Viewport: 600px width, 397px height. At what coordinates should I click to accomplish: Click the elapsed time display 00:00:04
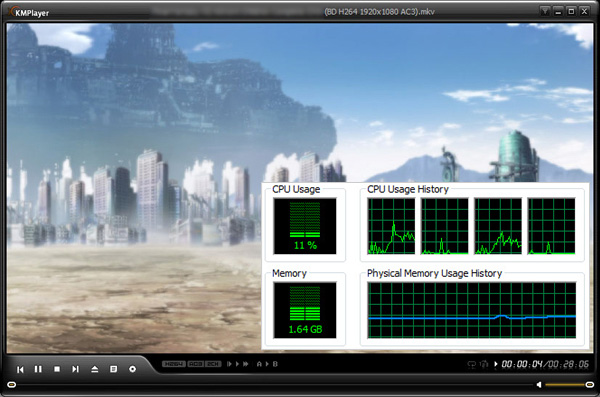pyautogui.click(x=522, y=364)
